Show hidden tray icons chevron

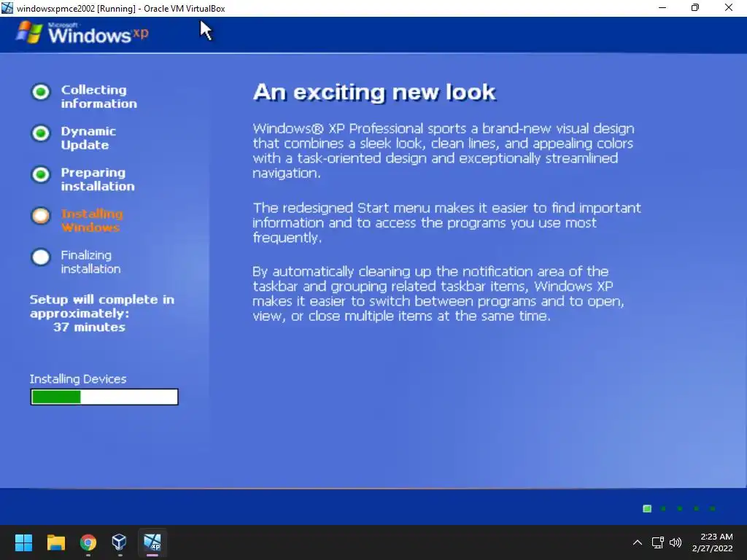point(637,542)
